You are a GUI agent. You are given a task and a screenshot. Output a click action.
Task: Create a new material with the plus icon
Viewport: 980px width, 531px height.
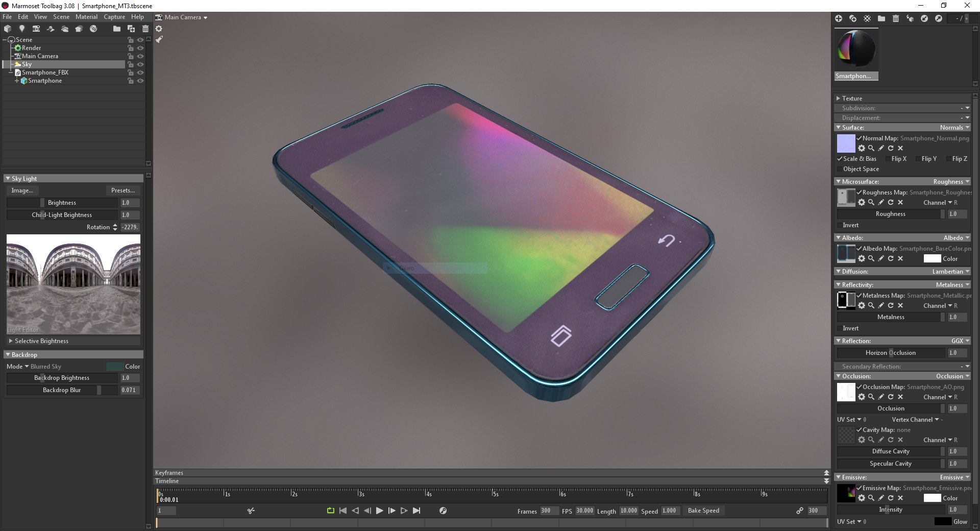[838, 18]
